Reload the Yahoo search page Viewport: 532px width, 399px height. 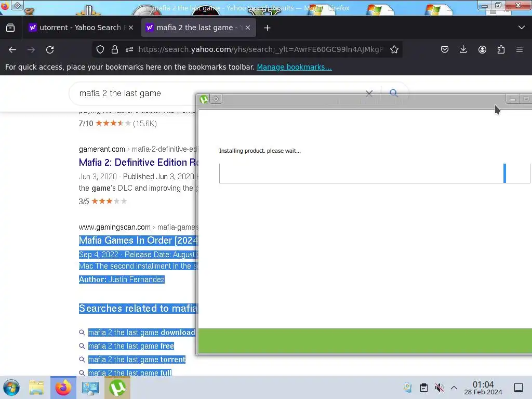pyautogui.click(x=50, y=49)
